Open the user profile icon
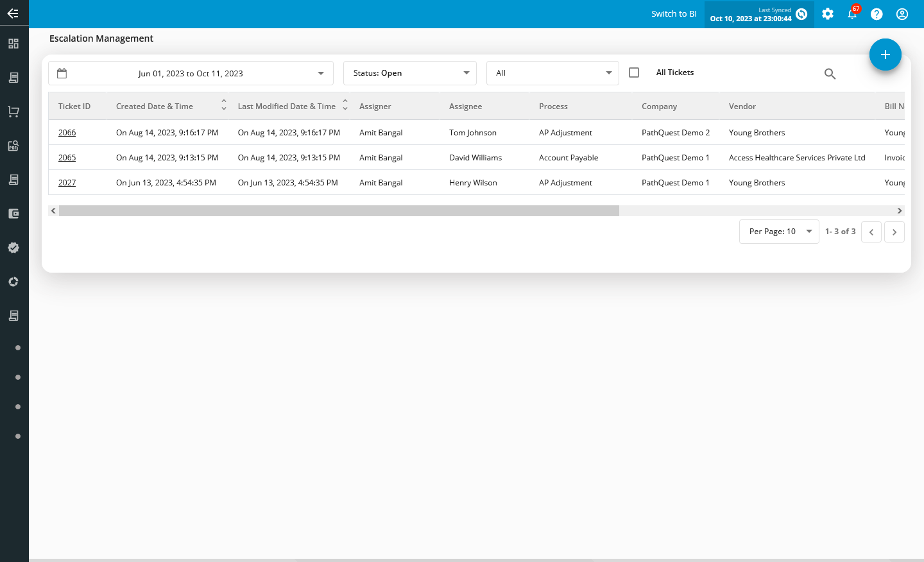Image resolution: width=924 pixels, height=562 pixels. tap(902, 14)
